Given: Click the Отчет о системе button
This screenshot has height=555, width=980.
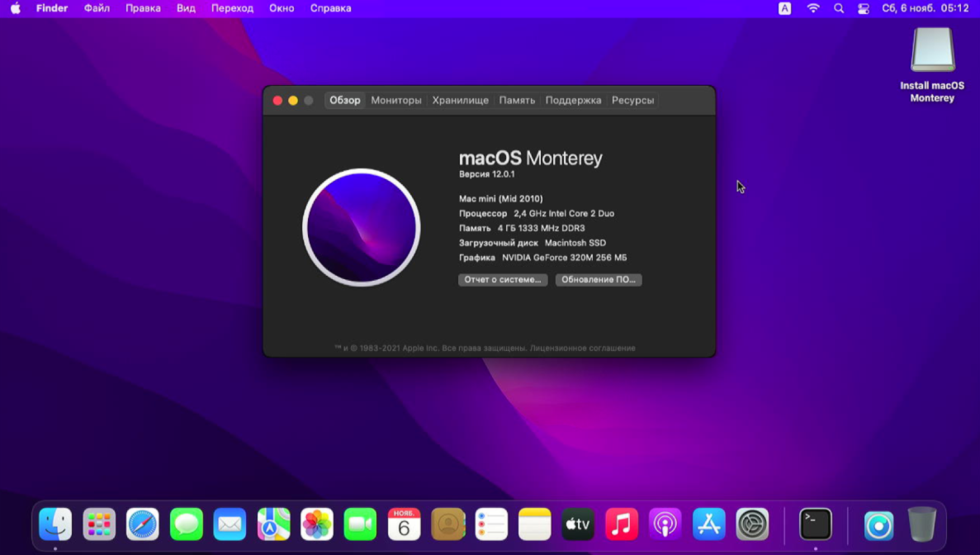Looking at the screenshot, I should click(503, 279).
